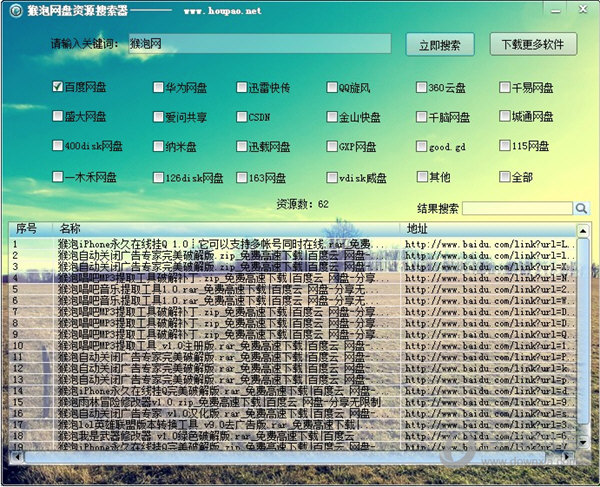
Task: Click the baidu link address in row 7
Action: pyautogui.click(x=489, y=312)
